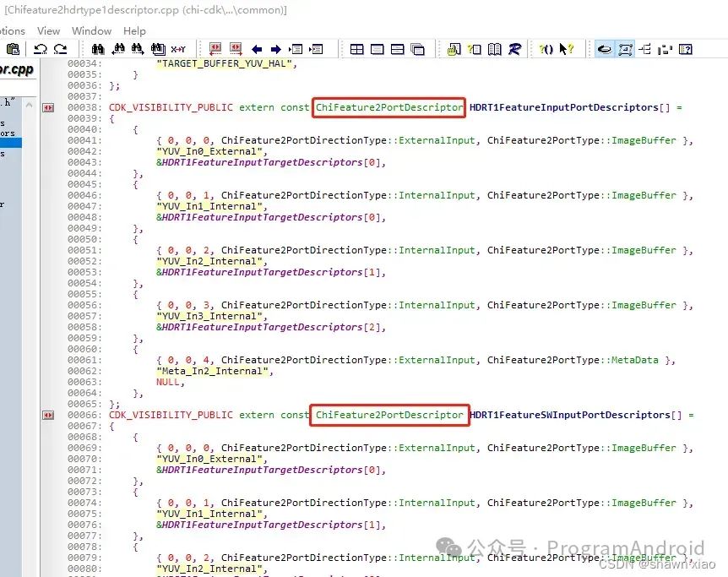Click InternalInput on line 00051
Image resolution: width=728 pixels, height=577 pixels.
coord(437,250)
